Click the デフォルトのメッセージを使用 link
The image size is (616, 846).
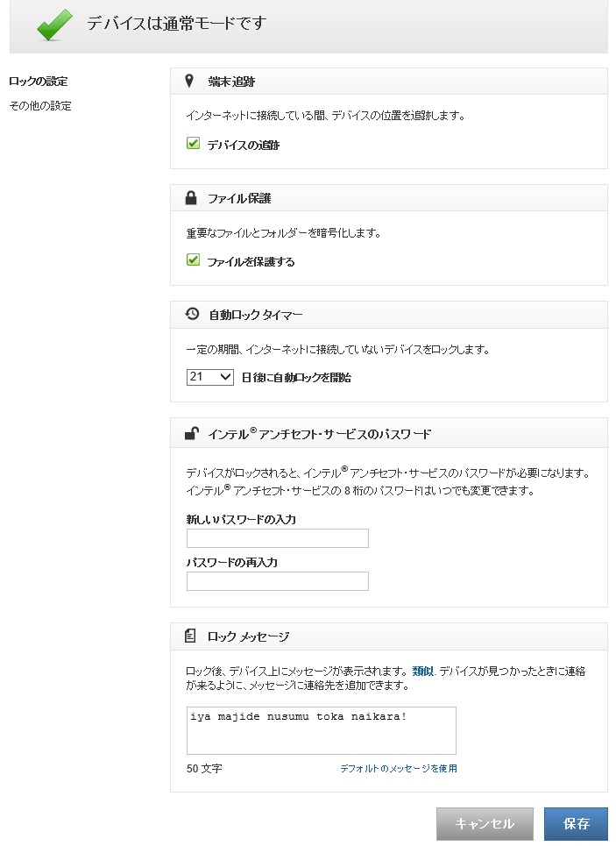pyautogui.click(x=399, y=769)
